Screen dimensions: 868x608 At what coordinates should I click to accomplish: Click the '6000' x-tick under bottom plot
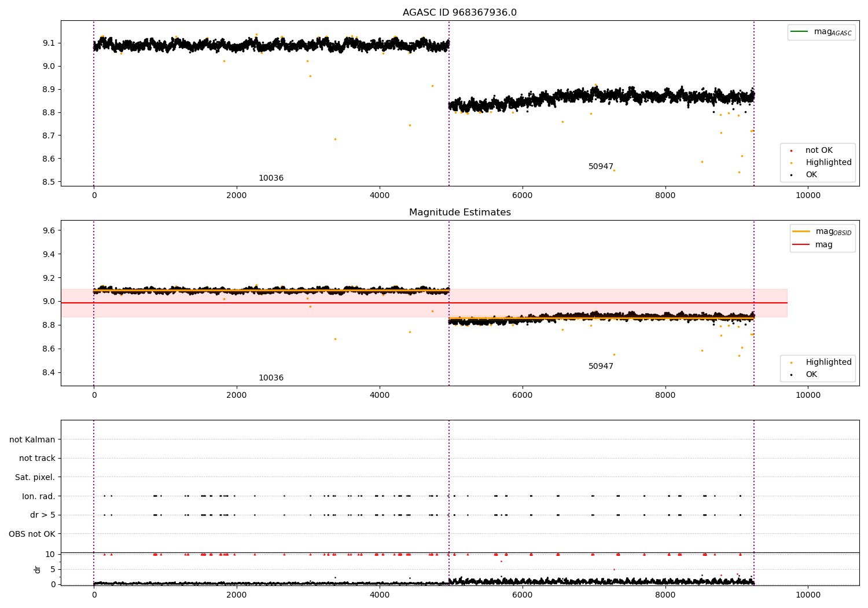coord(523,595)
